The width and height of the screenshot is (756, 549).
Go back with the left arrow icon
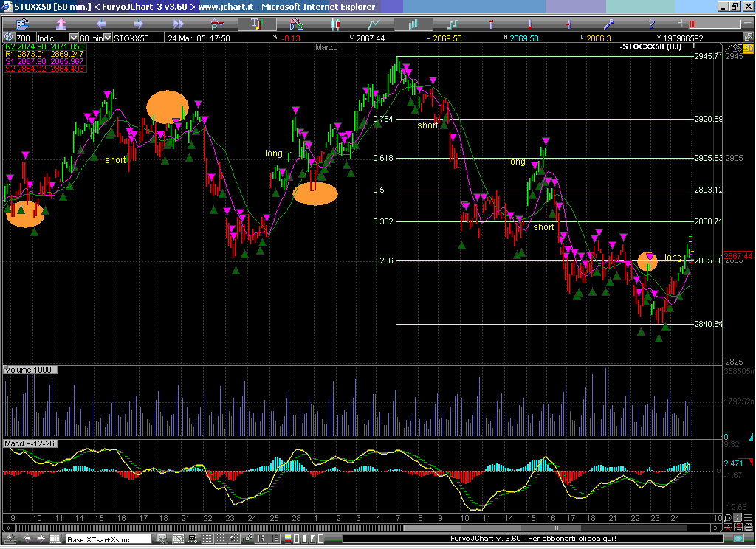tap(100, 24)
